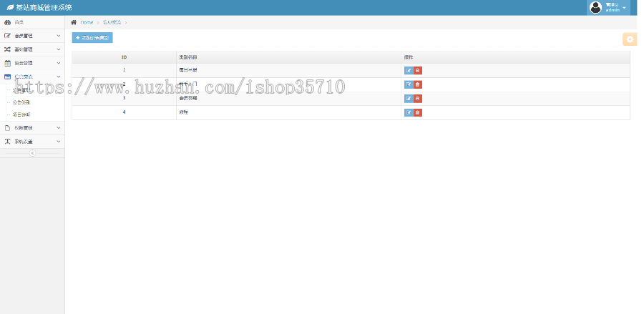644x314 pixels.
Task: Open the orange settings gear panel
Action: (630, 39)
